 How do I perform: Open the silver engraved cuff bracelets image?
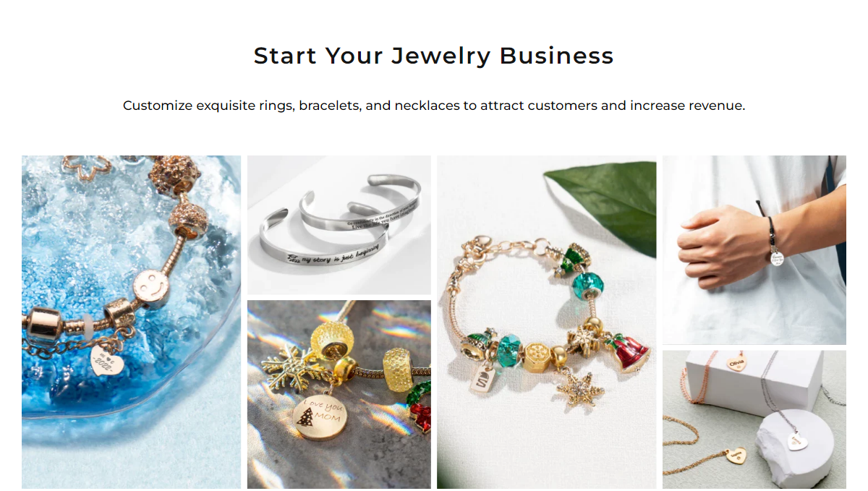pyautogui.click(x=339, y=225)
